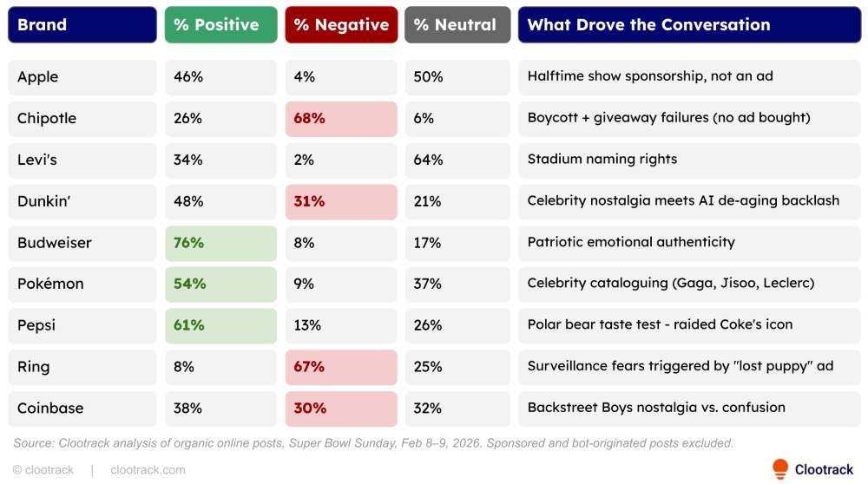
Task: Select the Pokémon brand cell
Action: tap(82, 284)
